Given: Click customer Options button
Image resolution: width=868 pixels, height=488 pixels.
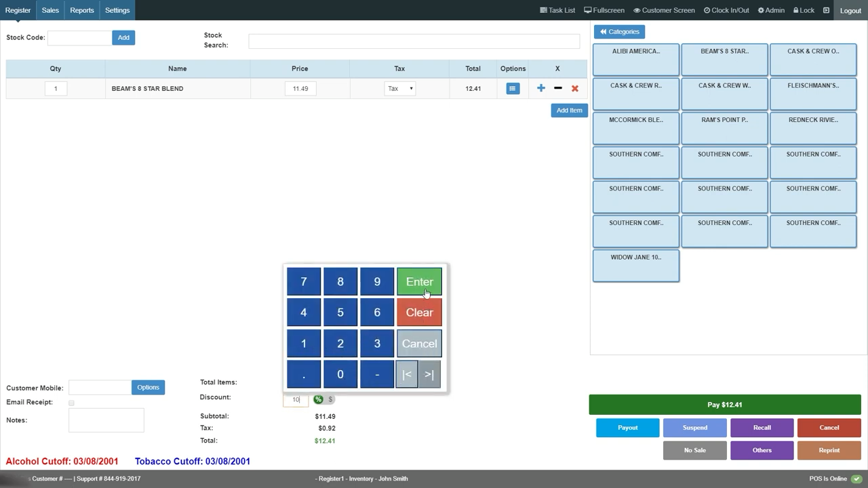Looking at the screenshot, I should (x=148, y=388).
